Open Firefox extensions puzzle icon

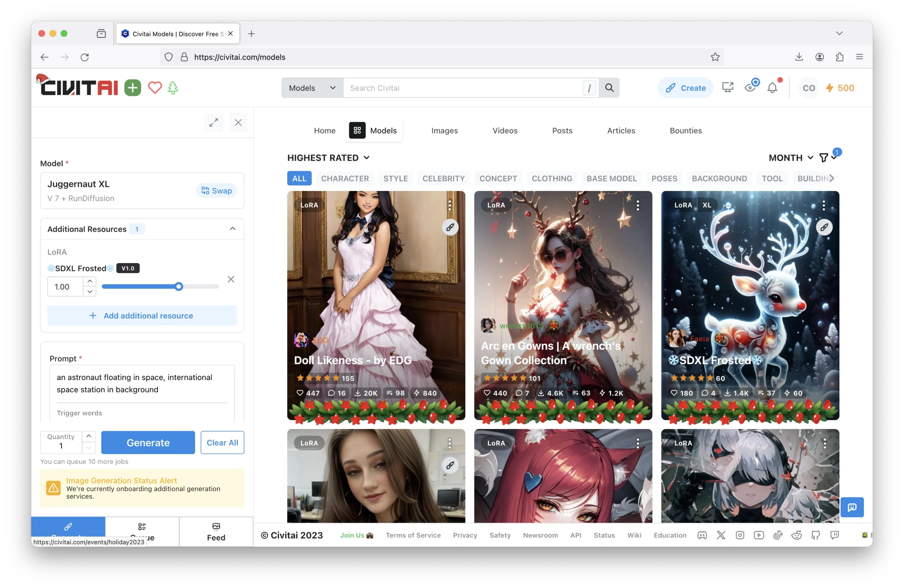[839, 57]
